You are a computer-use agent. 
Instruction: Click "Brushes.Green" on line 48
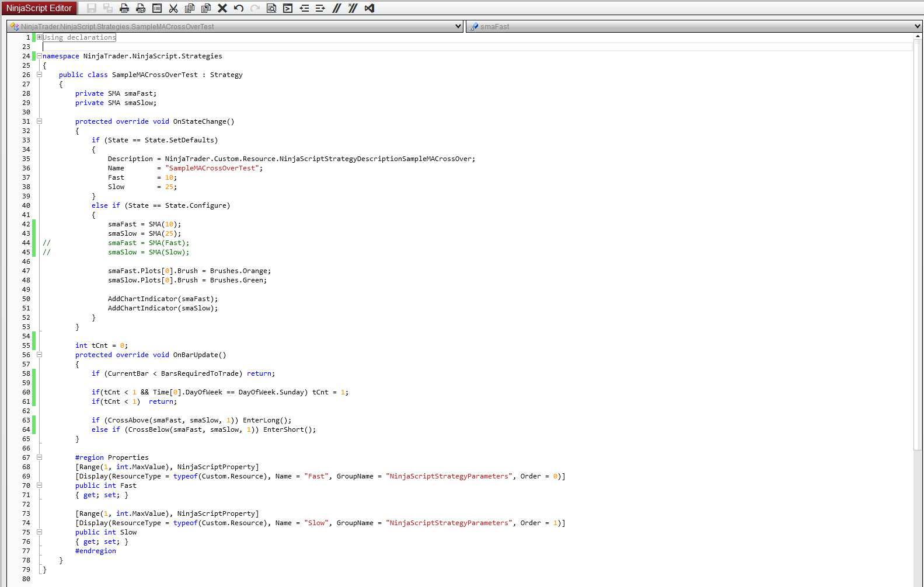236,280
